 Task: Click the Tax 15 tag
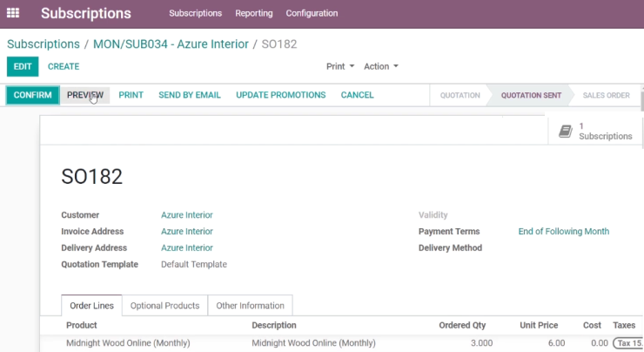(628, 343)
